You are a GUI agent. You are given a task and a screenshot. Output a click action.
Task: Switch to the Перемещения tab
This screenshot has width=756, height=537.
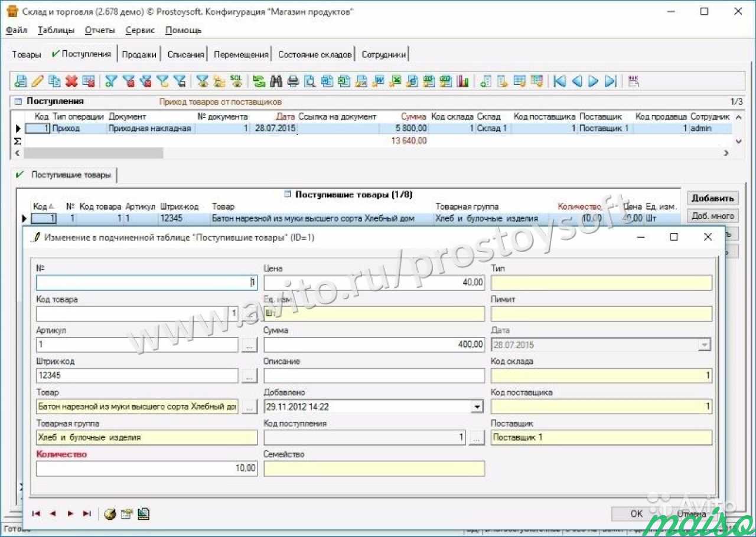[241, 54]
